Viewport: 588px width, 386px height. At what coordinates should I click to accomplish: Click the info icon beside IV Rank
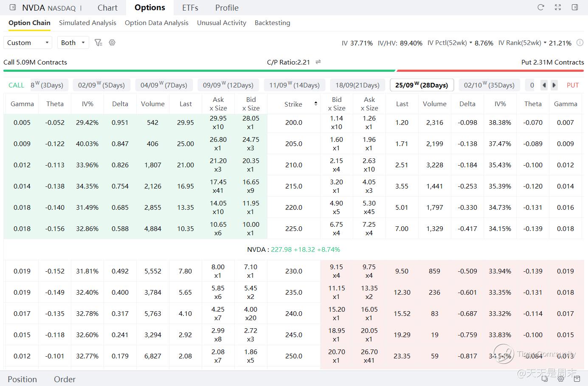580,42
